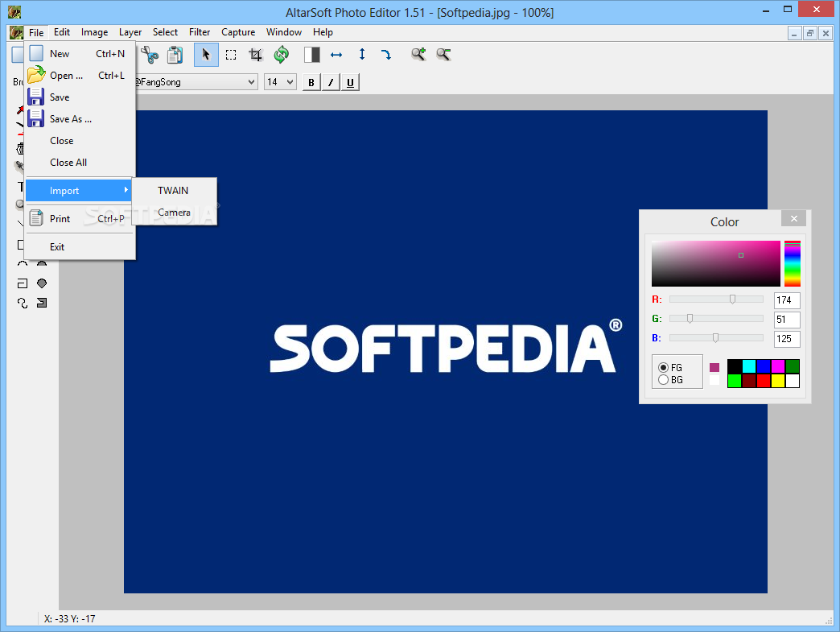Flip image horizontally with double arrow
This screenshot has width=840, height=632.
pyautogui.click(x=336, y=55)
